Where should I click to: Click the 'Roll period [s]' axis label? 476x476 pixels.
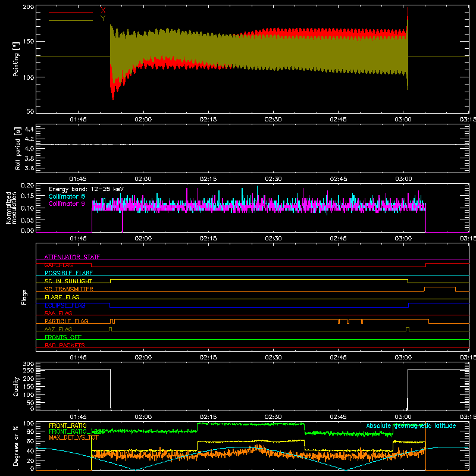pos(18,148)
